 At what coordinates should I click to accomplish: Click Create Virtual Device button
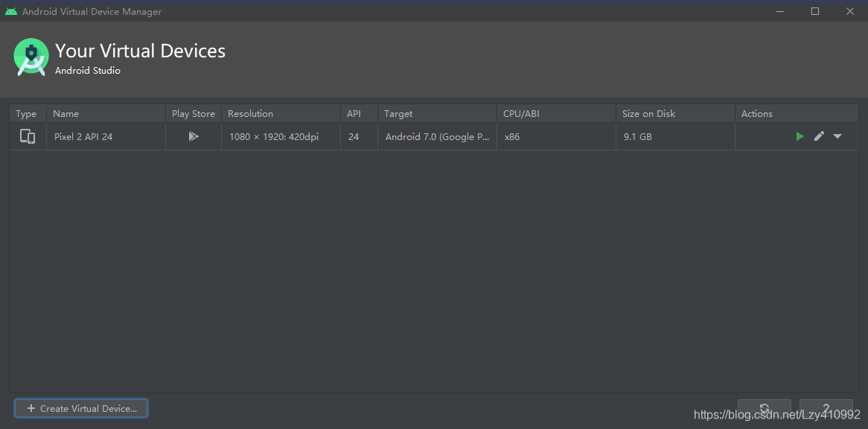point(81,409)
